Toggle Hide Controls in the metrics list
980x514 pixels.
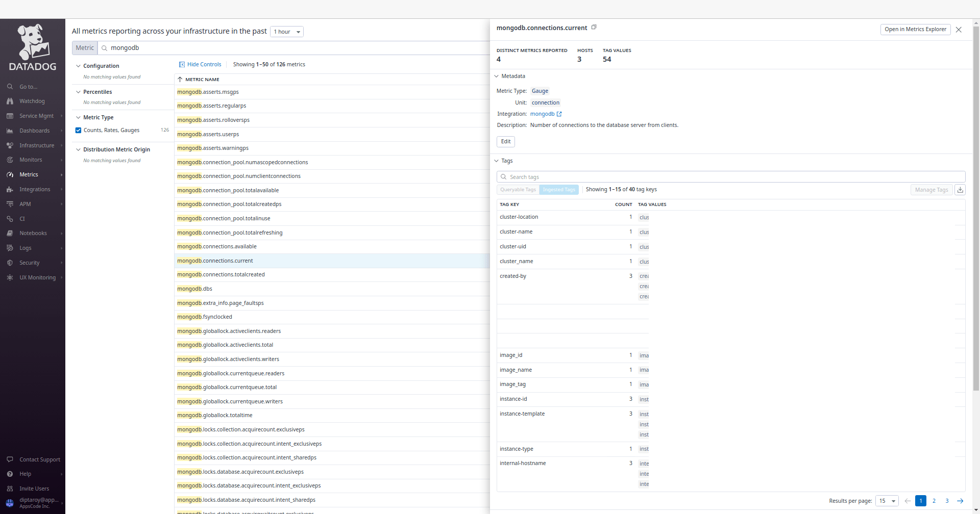(x=200, y=64)
